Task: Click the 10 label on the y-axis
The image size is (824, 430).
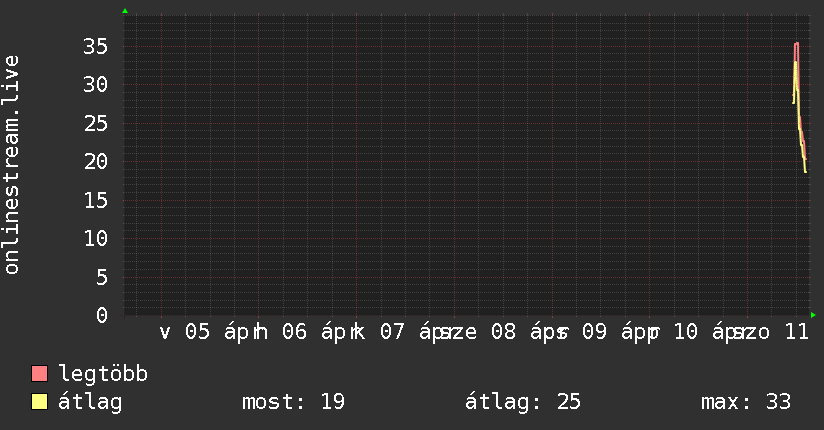Action: pyautogui.click(x=95, y=238)
